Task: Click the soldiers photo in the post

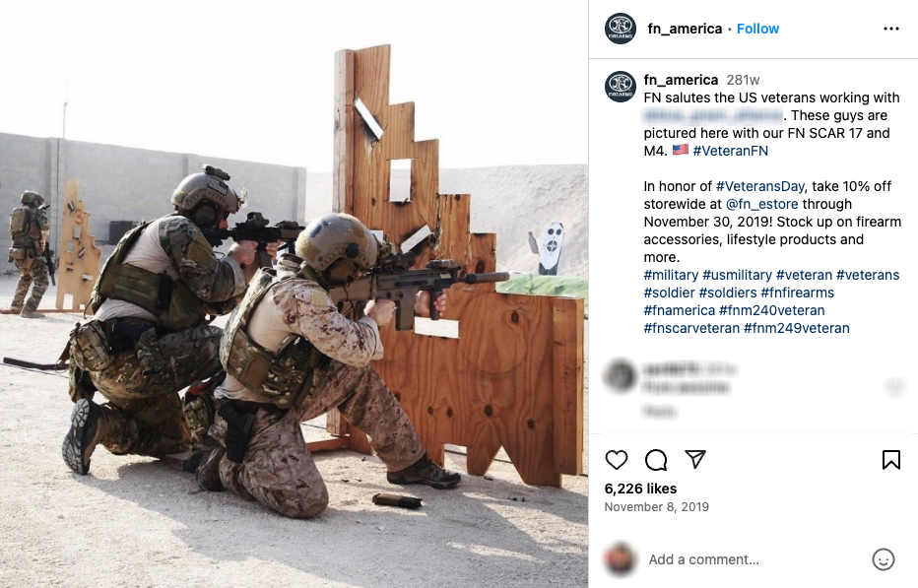Action: (294, 294)
